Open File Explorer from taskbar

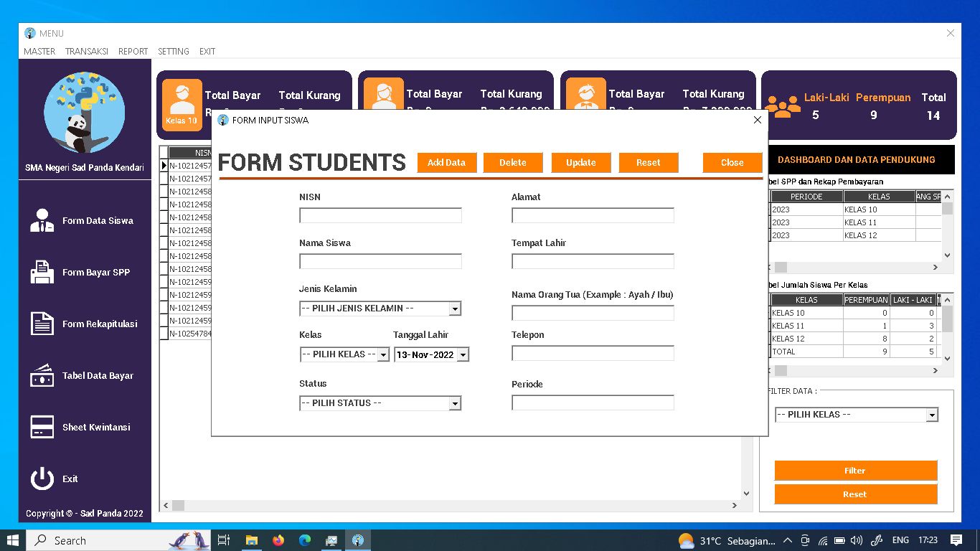(x=252, y=540)
